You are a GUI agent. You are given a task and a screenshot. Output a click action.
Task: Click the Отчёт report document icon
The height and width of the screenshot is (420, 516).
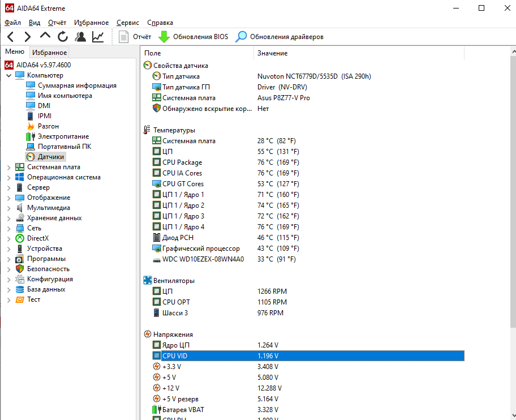pyautogui.click(x=123, y=37)
